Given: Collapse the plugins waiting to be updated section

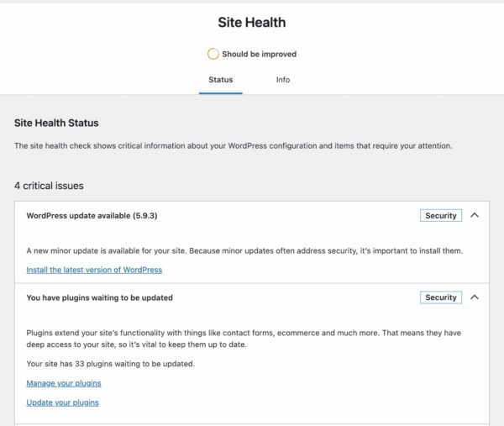Looking at the screenshot, I should (475, 297).
